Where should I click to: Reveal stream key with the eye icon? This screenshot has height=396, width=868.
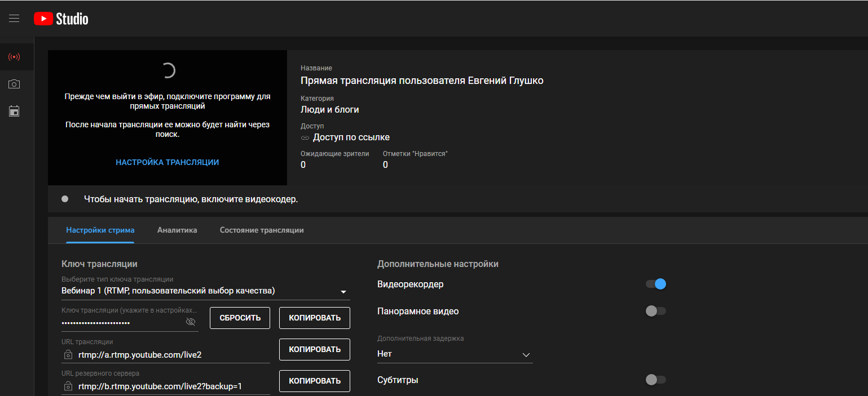click(191, 322)
